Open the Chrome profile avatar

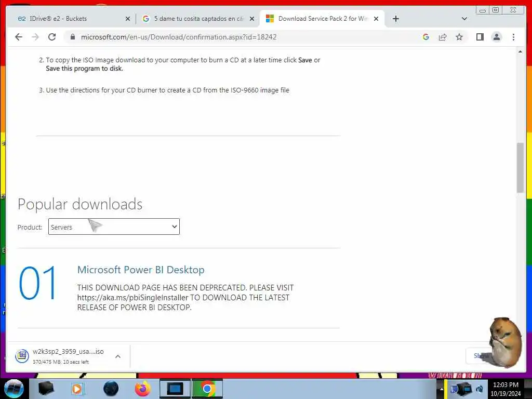click(497, 37)
